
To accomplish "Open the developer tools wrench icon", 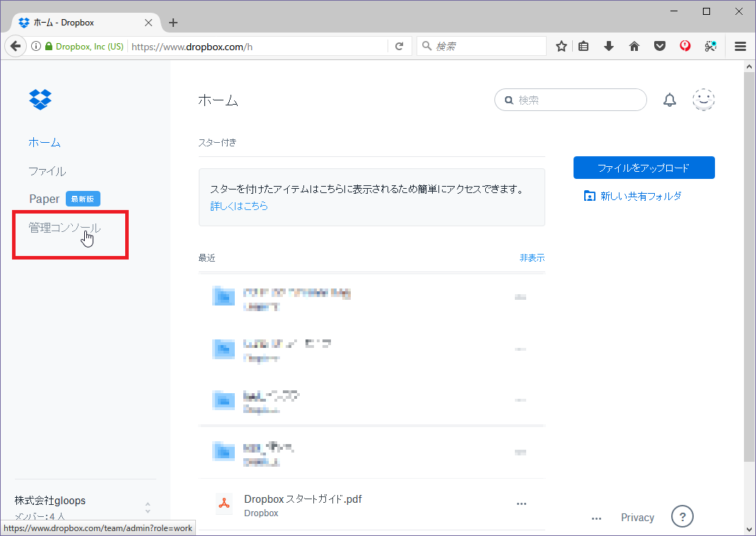I will click(711, 46).
